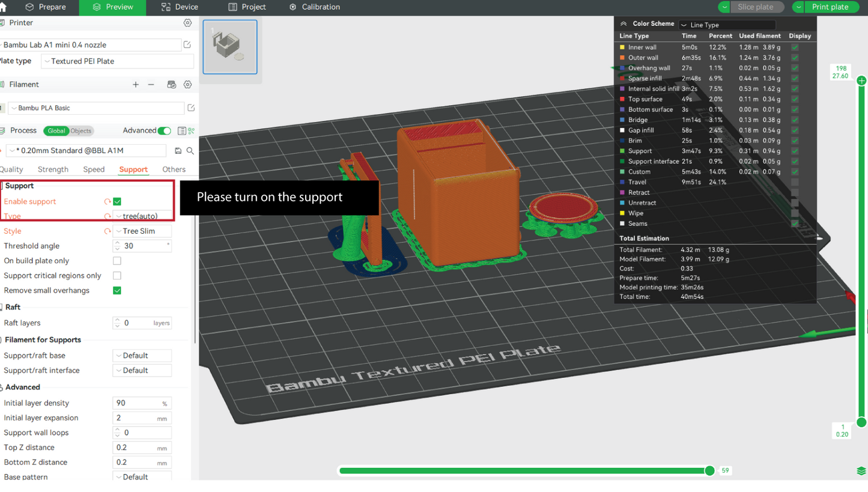Uncheck the Enable support checkbox
The width and height of the screenshot is (868, 492).
click(117, 202)
